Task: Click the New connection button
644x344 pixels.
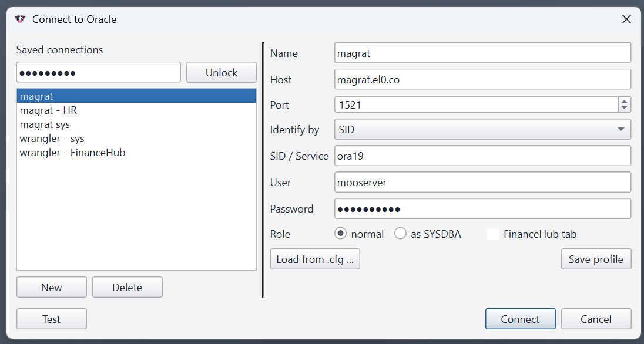Action: tap(52, 287)
